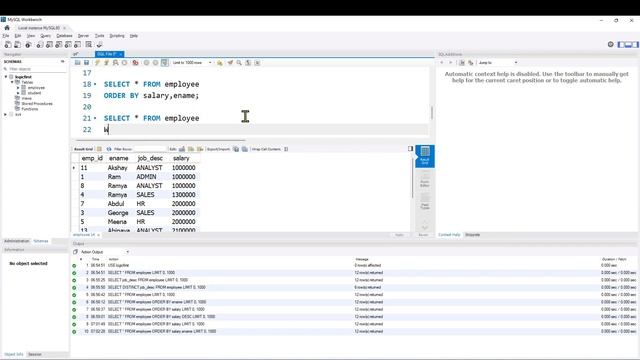Toggle the auto-commit mode button
This screenshot has height=360, width=640.
[164, 62]
